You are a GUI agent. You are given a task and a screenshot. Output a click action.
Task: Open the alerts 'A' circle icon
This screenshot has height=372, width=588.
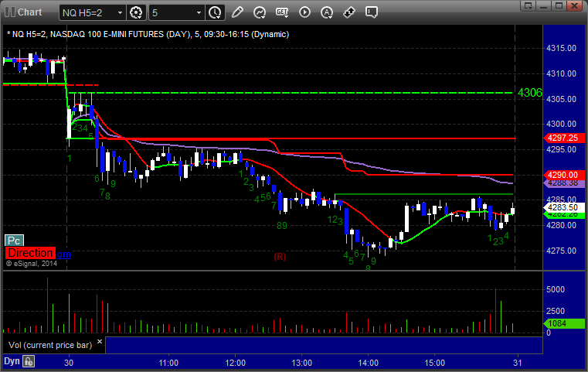[x=327, y=12]
